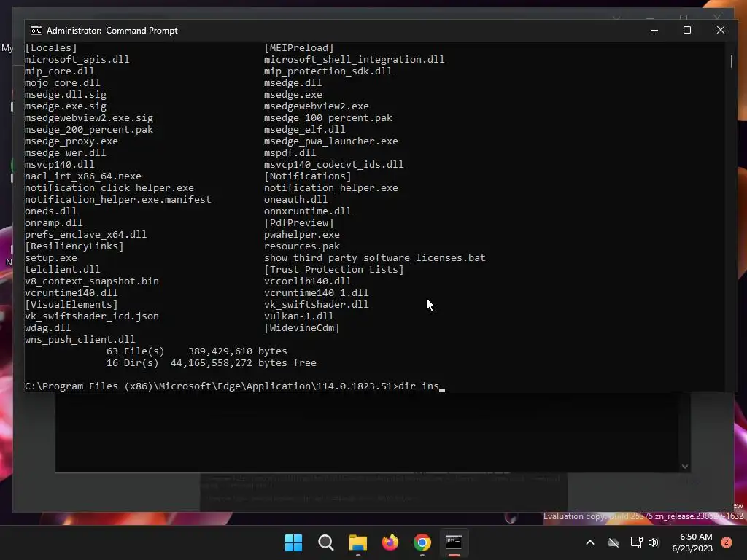Click mspdf.dll entry
The image size is (747, 560).
(290, 153)
